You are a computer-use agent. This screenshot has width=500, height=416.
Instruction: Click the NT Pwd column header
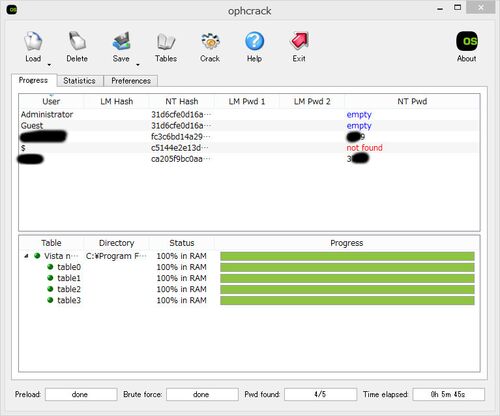pyautogui.click(x=412, y=101)
